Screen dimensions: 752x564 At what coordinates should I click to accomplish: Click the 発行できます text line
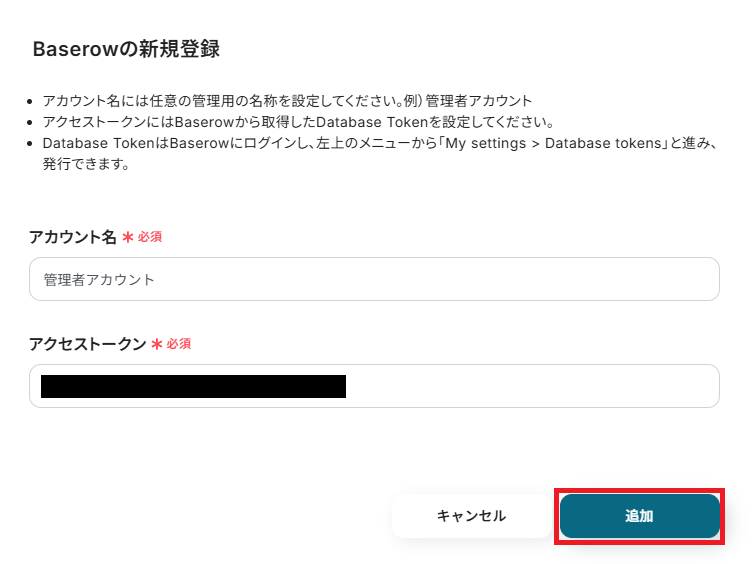click(86, 164)
